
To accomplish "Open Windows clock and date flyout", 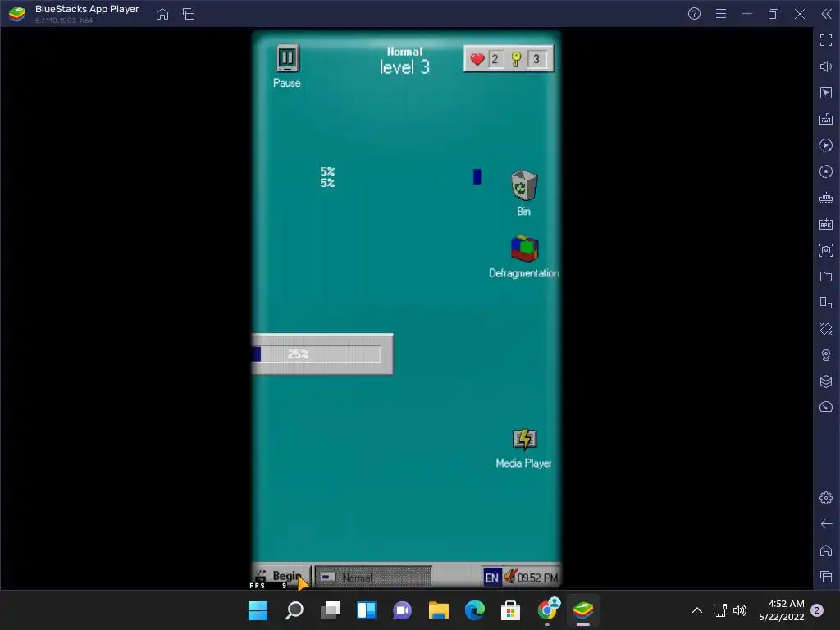I will tap(782, 610).
